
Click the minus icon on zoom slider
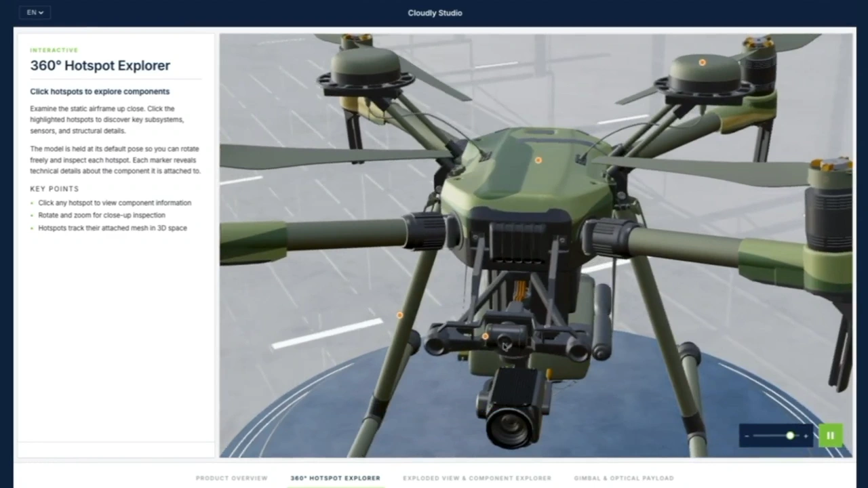pyautogui.click(x=747, y=436)
